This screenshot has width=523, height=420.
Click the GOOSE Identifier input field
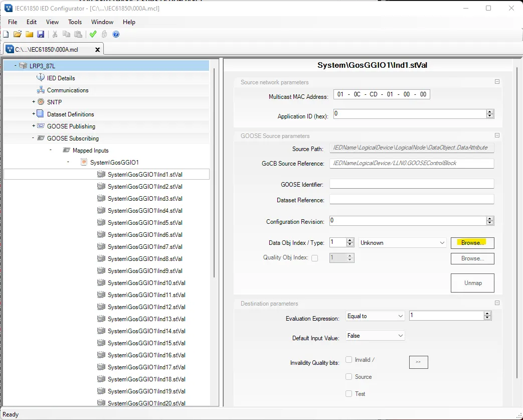412,184
